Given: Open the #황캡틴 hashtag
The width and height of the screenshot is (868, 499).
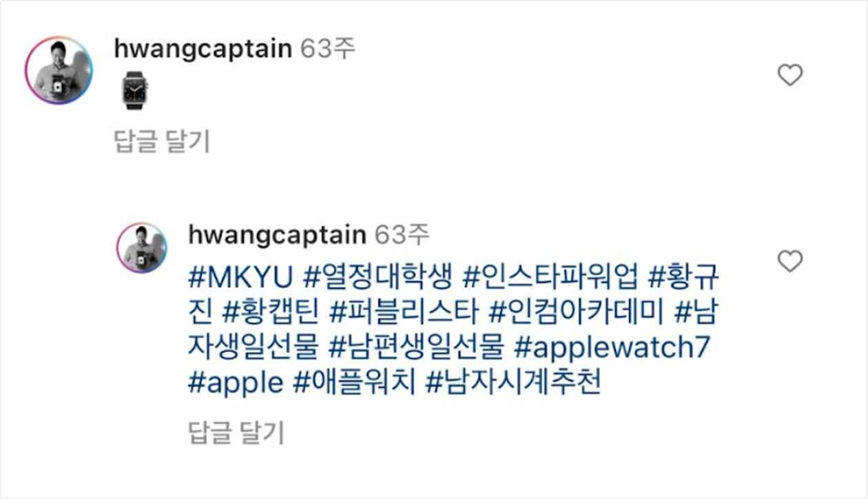Looking at the screenshot, I should click(x=269, y=312).
